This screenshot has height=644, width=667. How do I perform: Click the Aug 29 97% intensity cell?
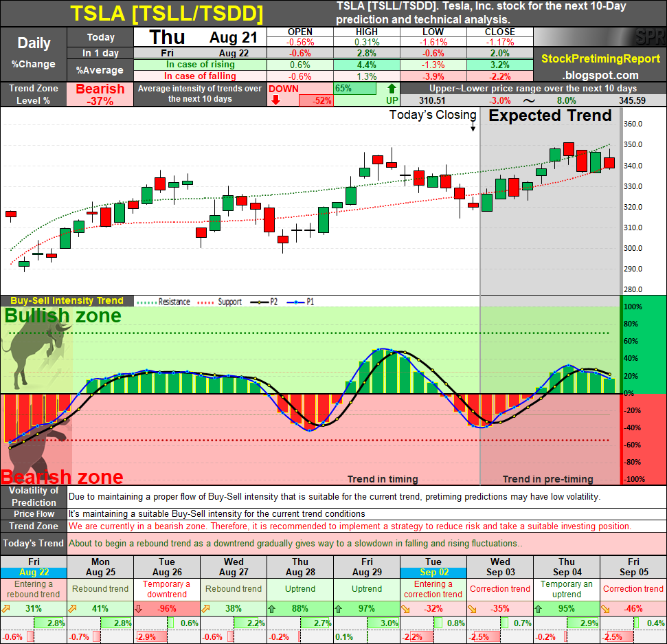point(367,609)
